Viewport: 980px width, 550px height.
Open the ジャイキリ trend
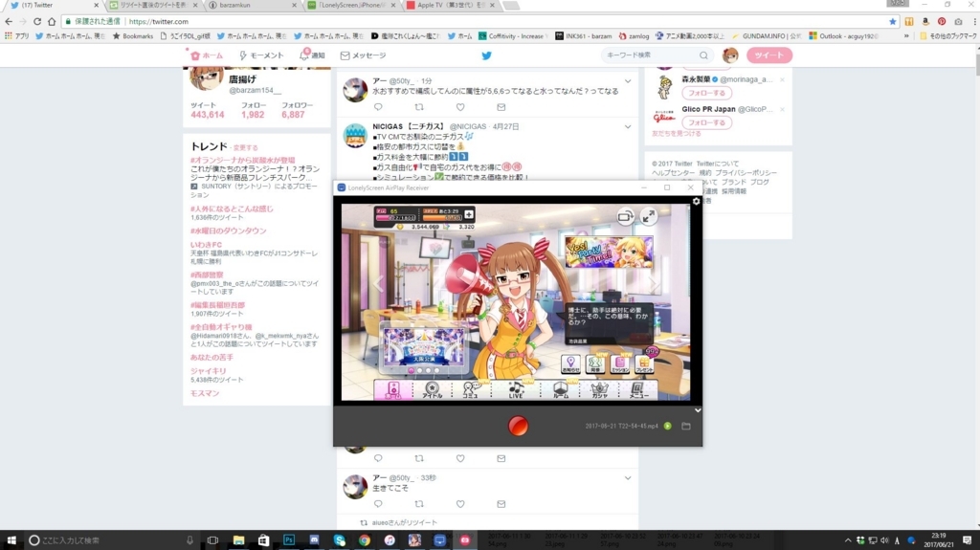pyautogui.click(x=208, y=370)
